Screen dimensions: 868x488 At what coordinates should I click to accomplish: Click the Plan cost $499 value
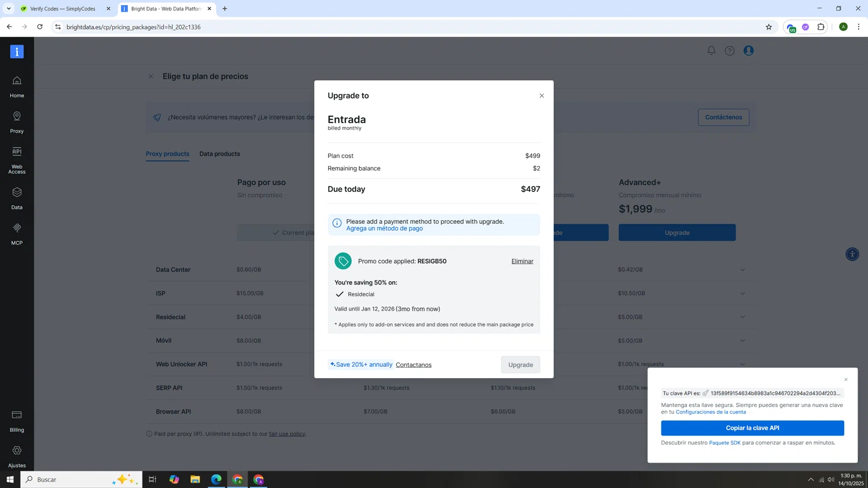click(532, 156)
